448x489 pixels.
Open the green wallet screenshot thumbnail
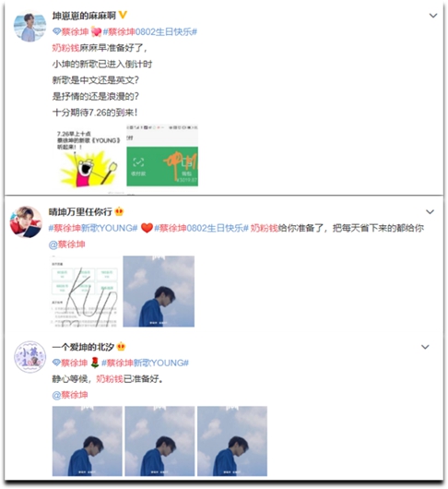162,156
